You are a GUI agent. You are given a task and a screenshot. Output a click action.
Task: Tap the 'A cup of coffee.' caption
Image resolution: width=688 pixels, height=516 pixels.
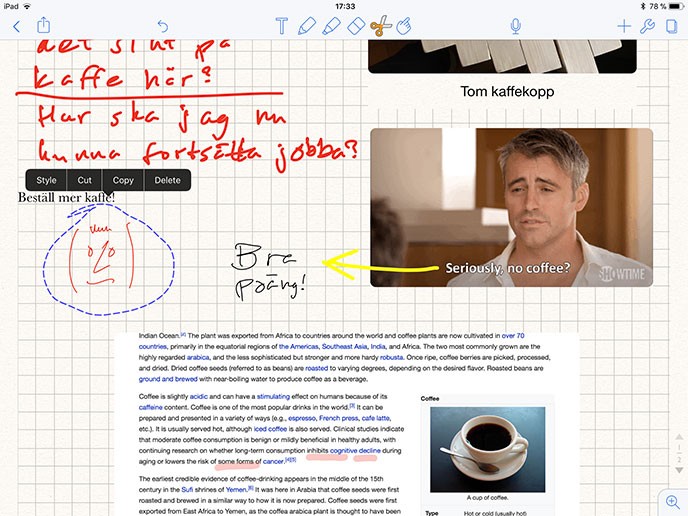pyautogui.click(x=487, y=498)
